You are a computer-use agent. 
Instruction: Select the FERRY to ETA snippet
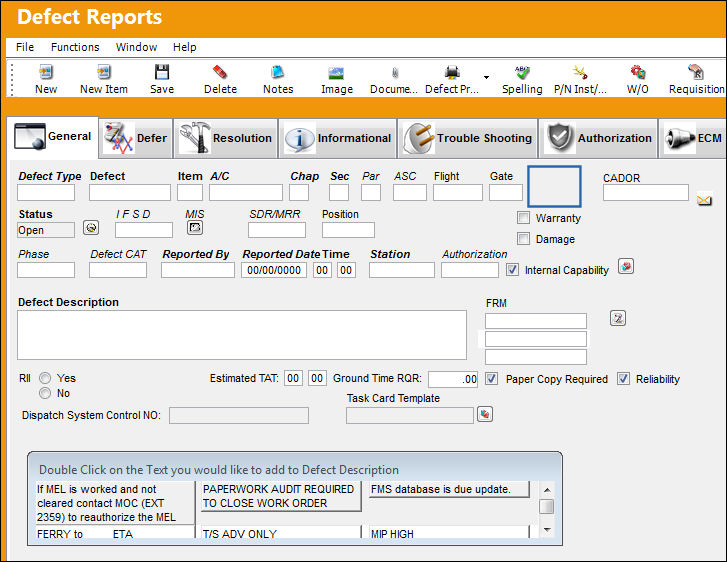tap(115, 533)
